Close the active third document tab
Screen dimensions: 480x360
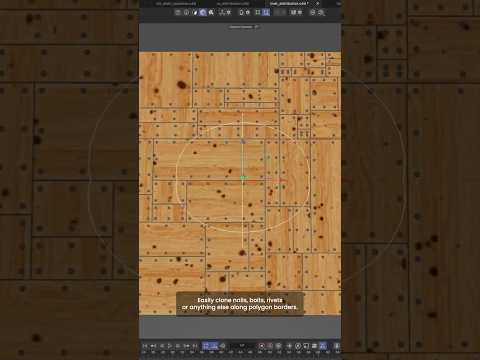point(318,3)
